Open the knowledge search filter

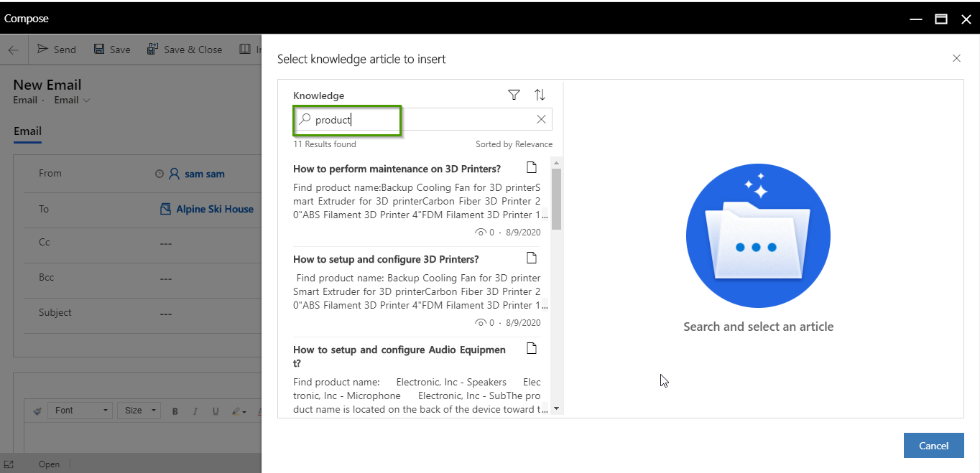tap(514, 95)
